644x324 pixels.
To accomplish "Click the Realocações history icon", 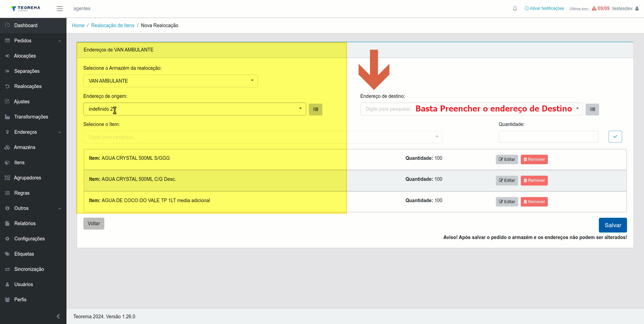I will pos(7,86).
